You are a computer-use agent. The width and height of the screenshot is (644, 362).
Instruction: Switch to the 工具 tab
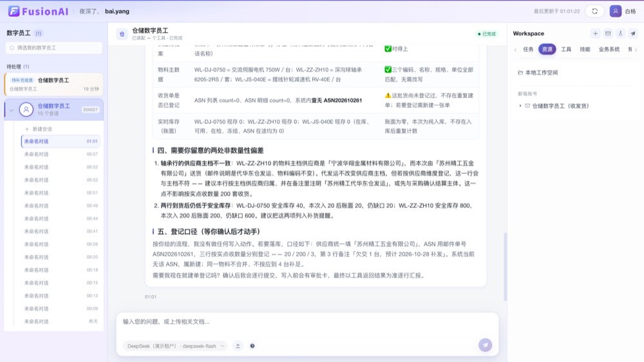566,50
